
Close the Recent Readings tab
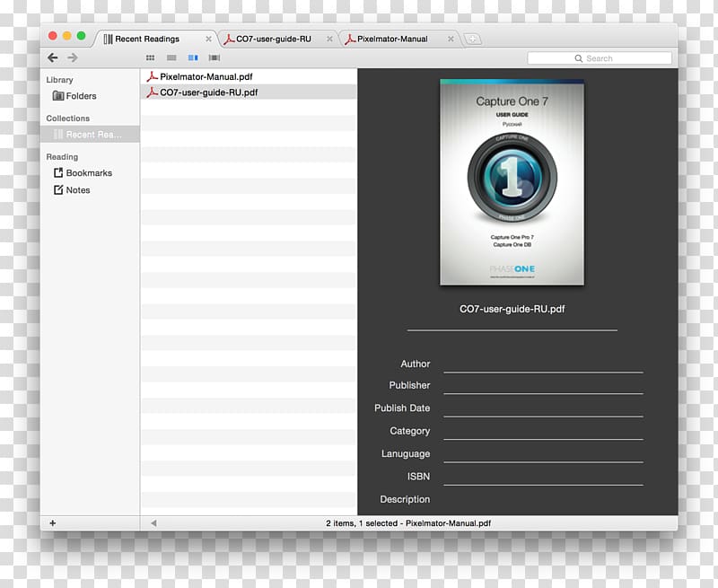pyautogui.click(x=208, y=39)
